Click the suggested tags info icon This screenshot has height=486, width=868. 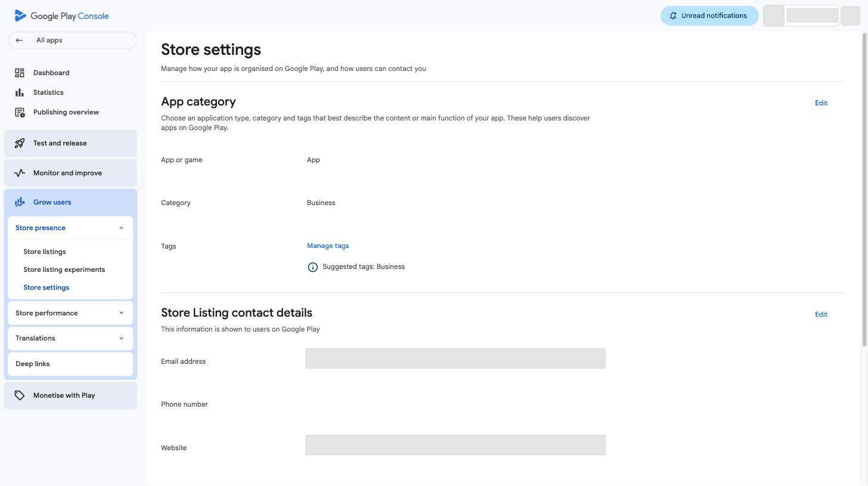coord(312,267)
